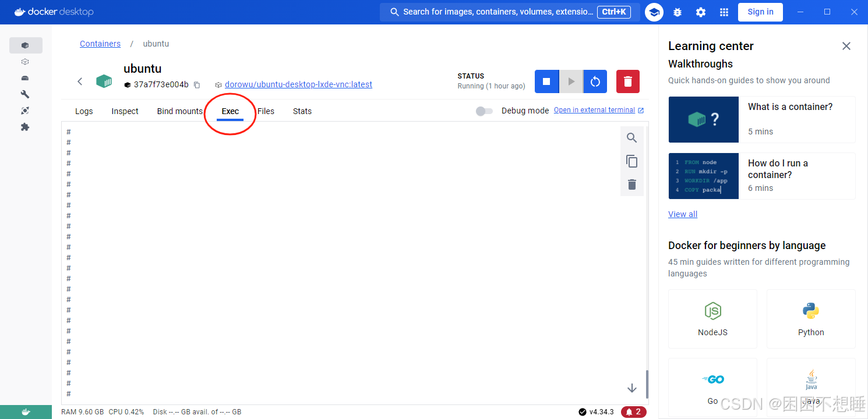The height and width of the screenshot is (419, 868).
Task: Click the Docker whale icon in status bar
Action: pos(26,412)
